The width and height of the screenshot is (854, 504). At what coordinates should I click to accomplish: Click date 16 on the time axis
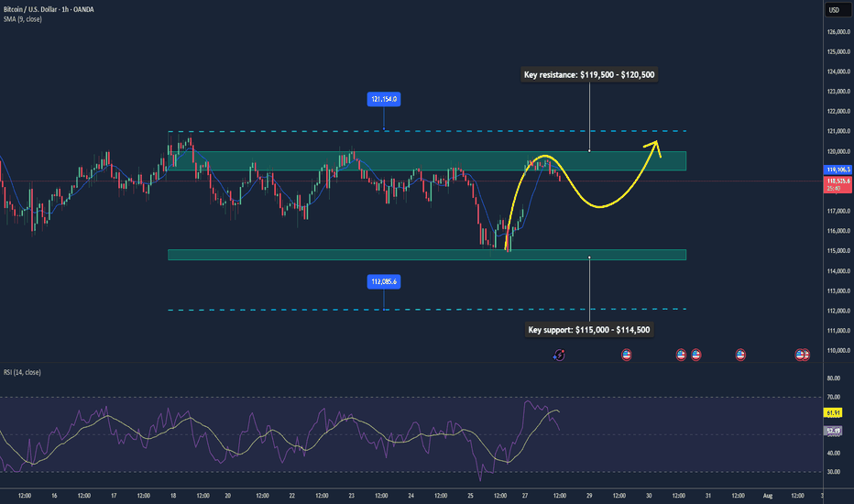[x=54, y=496]
